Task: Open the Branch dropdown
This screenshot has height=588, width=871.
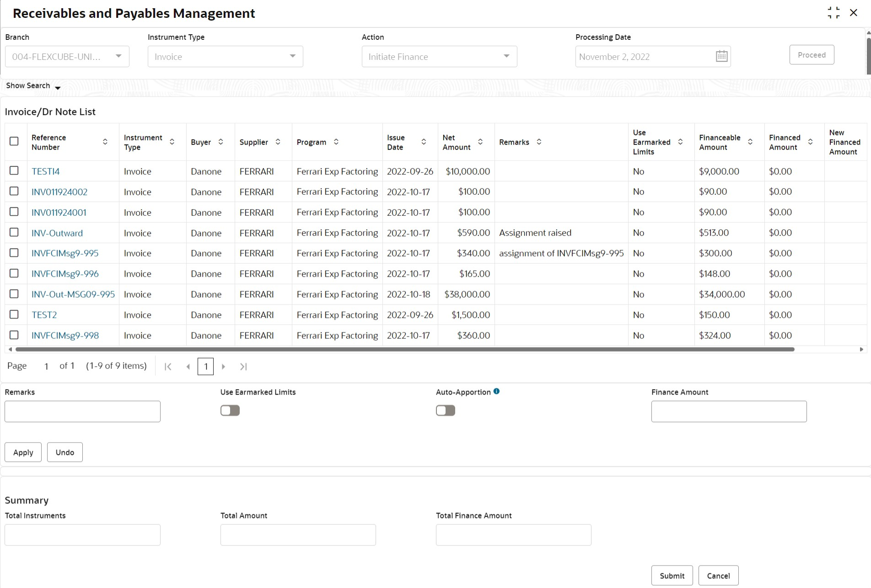Action: [67, 57]
